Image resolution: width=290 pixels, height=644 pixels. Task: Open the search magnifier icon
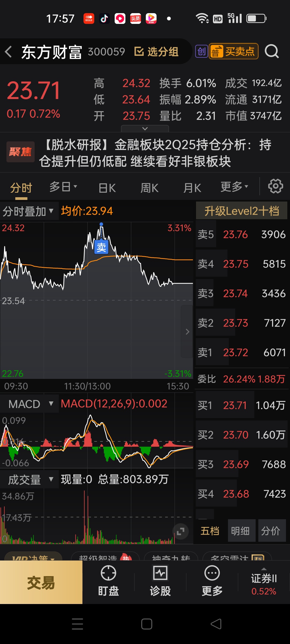tap(272, 51)
